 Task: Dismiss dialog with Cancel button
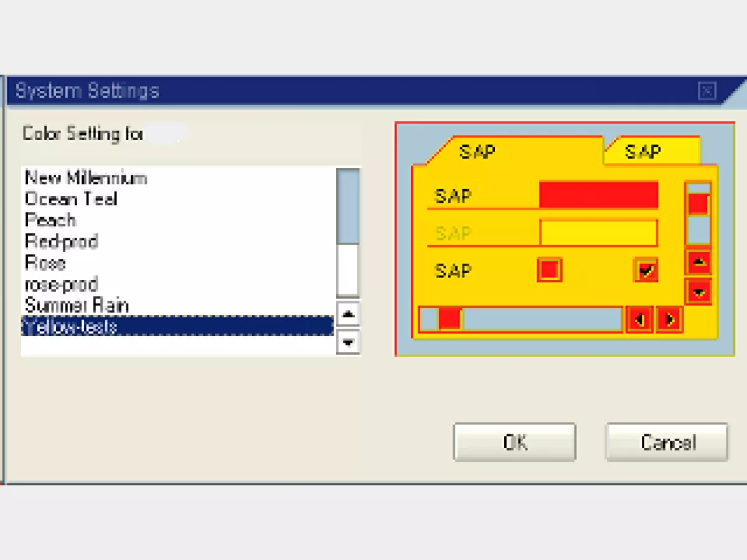pyautogui.click(x=667, y=442)
